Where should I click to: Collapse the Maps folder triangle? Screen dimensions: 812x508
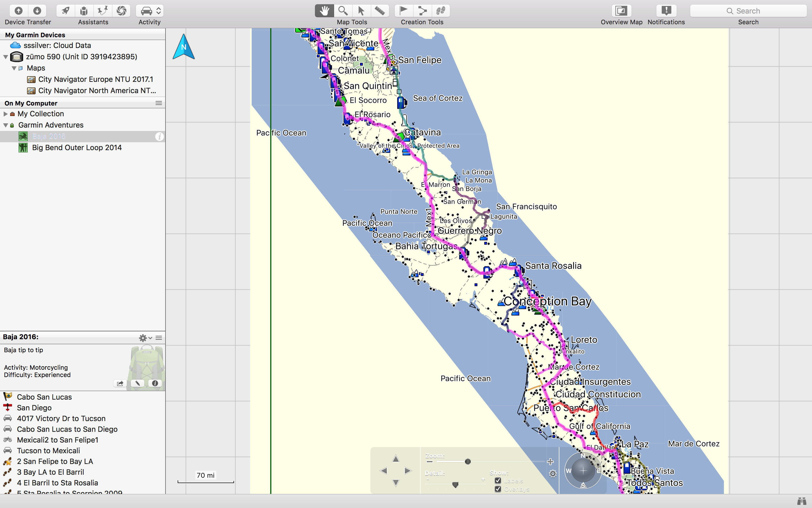(x=14, y=68)
